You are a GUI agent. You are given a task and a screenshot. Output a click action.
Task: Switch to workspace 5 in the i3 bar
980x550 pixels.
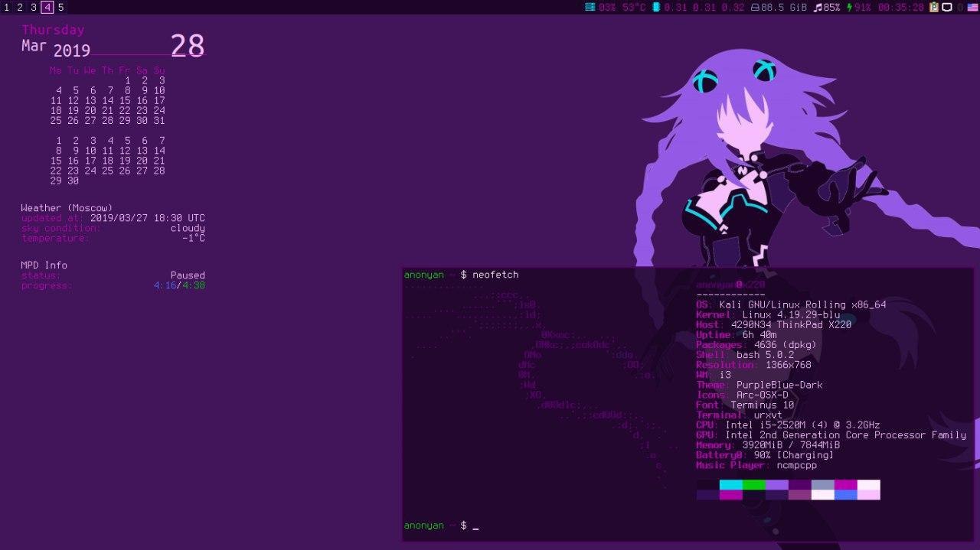60,7
